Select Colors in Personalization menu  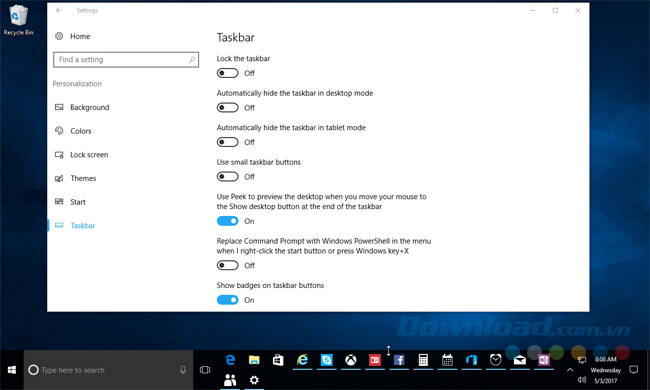(73, 131)
